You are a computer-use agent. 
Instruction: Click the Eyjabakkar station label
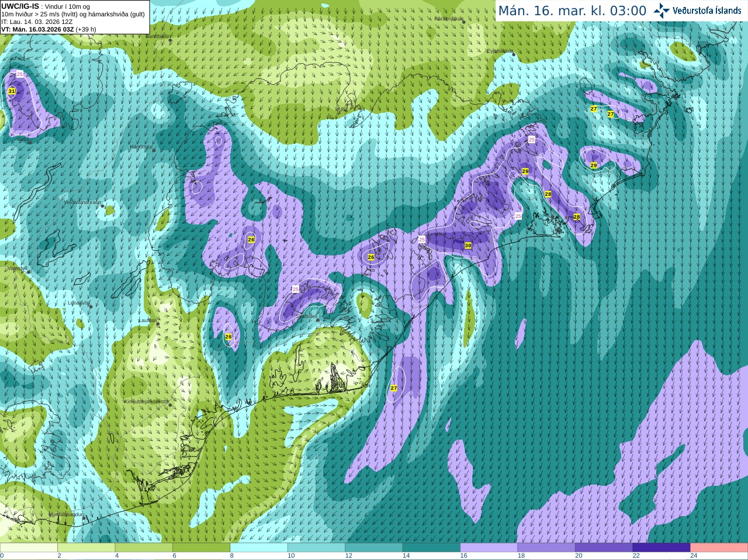pos(500,51)
